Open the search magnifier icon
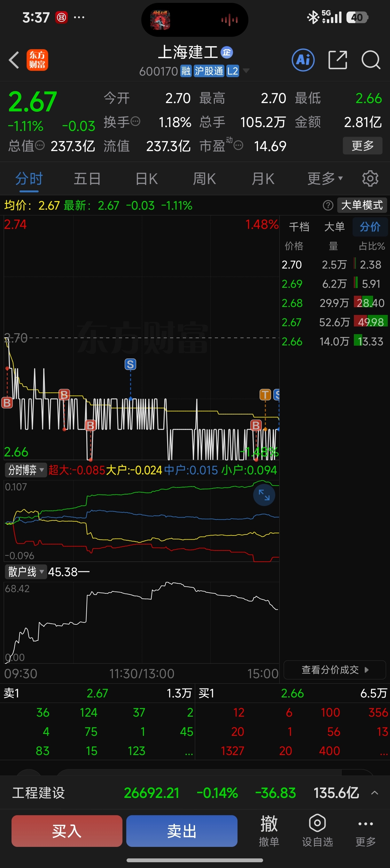Image resolution: width=390 pixels, height=868 pixels. [x=371, y=60]
